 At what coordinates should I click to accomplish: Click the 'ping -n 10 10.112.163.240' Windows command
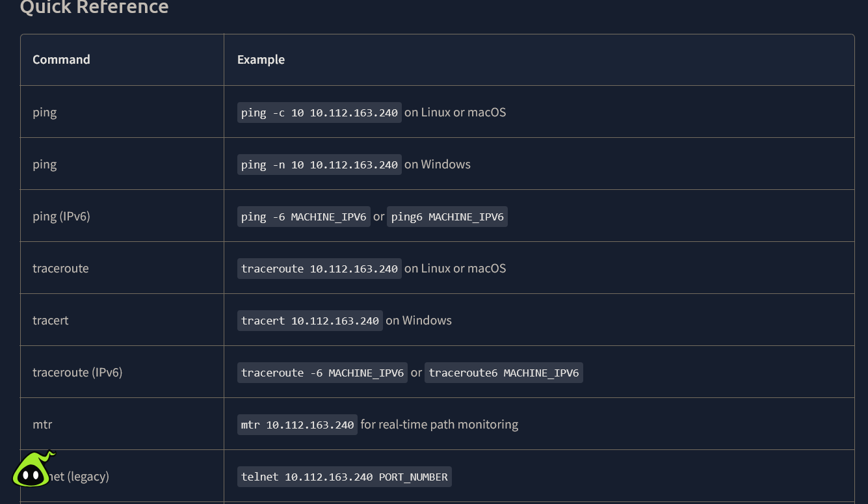pos(319,165)
